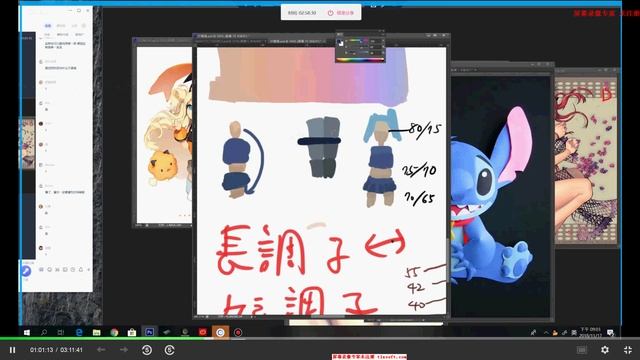Image resolution: width=640 pixels, height=360 pixels.
Task: Rewind the video five seconds
Action: (x=147, y=350)
